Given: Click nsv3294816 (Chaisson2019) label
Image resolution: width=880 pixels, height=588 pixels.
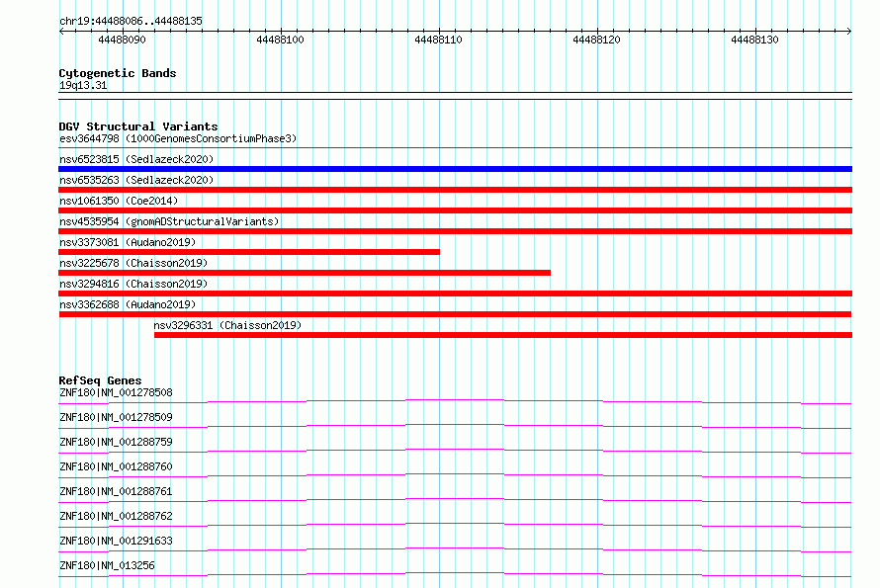Looking at the screenshot, I should [x=133, y=284].
